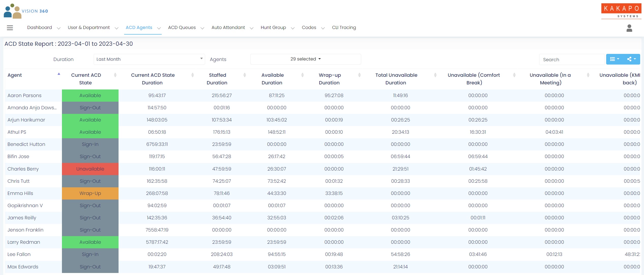
Task: Open the column list view button
Action: click(614, 59)
